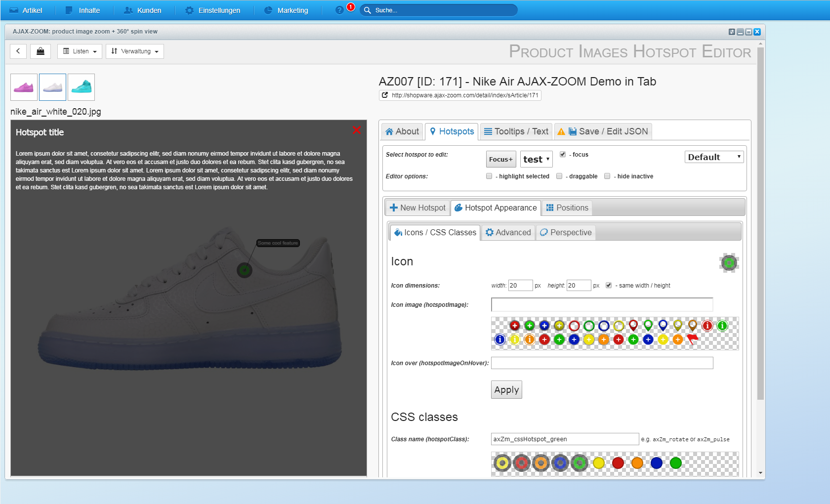Image resolution: width=830 pixels, height=504 pixels.
Task: Switch to the Hotspots tab
Action: click(452, 131)
